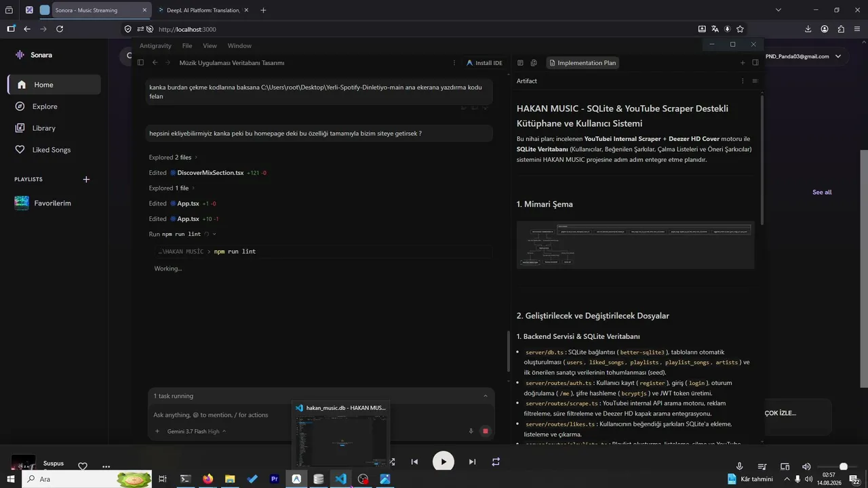Start voice input with the chat microphone
This screenshot has width=868, height=488.
[x=471, y=431]
